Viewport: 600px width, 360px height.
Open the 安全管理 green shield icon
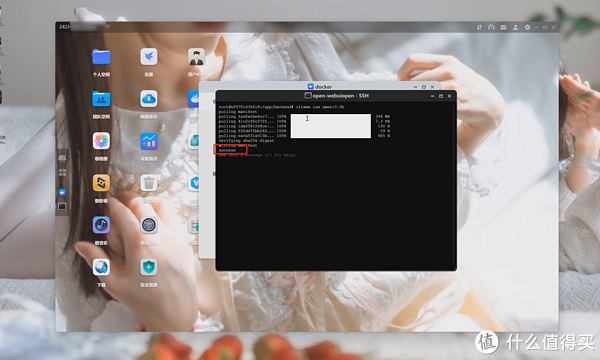pos(149,267)
